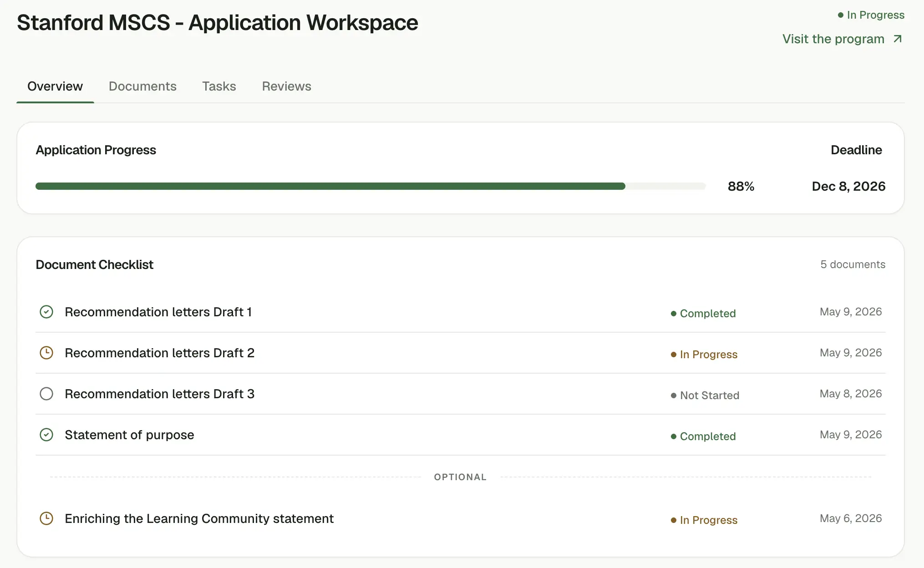The height and width of the screenshot is (568, 924).
Task: Click the May 9, 2026 date for Draft 2
Action: (x=851, y=353)
